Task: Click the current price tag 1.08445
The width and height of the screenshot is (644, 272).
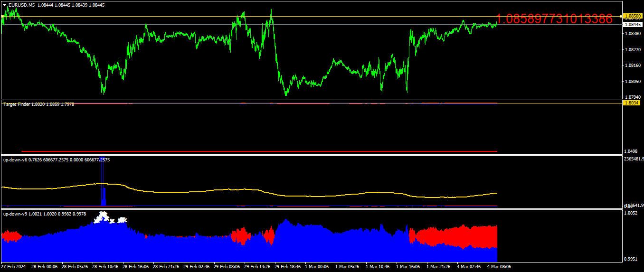Action: 633,24
